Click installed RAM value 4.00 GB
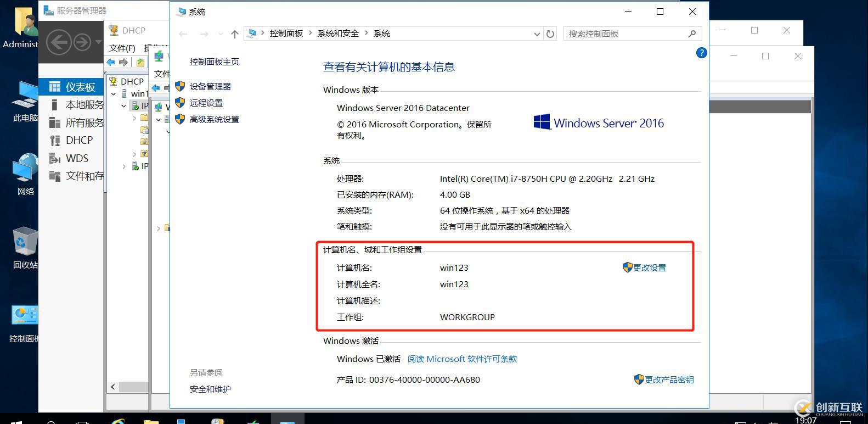The image size is (868, 424). [x=455, y=194]
